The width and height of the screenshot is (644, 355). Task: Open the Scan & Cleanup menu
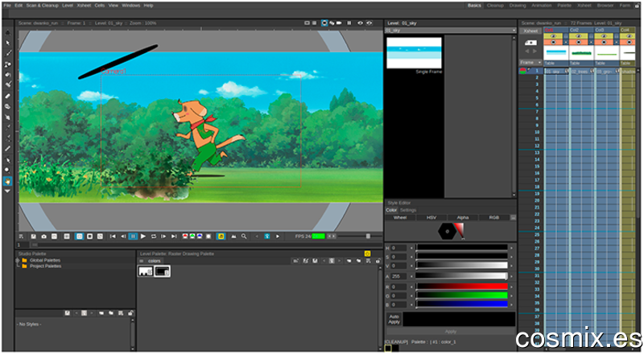(x=43, y=6)
